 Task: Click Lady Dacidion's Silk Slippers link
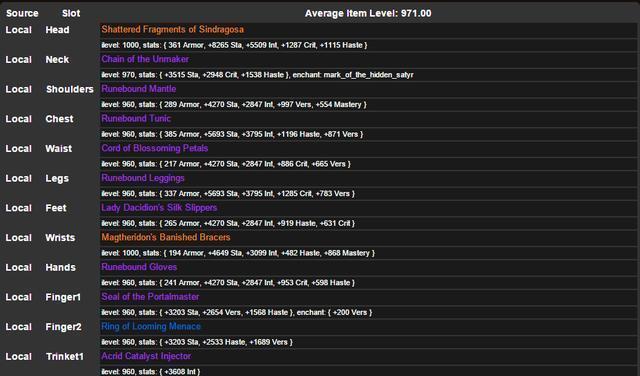[x=159, y=207]
